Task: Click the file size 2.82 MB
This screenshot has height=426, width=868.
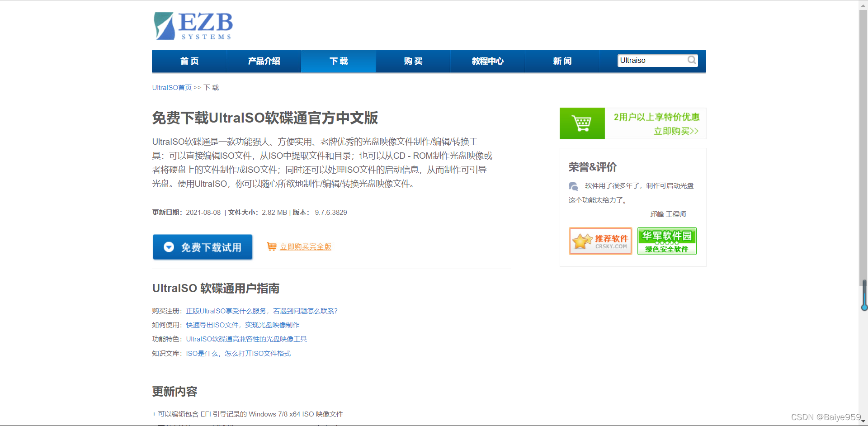Action: point(274,213)
